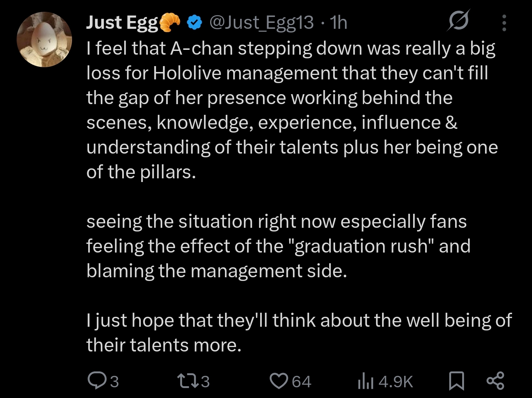Visit the @Just_Egg13 handle link
Screen dimensions: 532x398
(x=262, y=23)
